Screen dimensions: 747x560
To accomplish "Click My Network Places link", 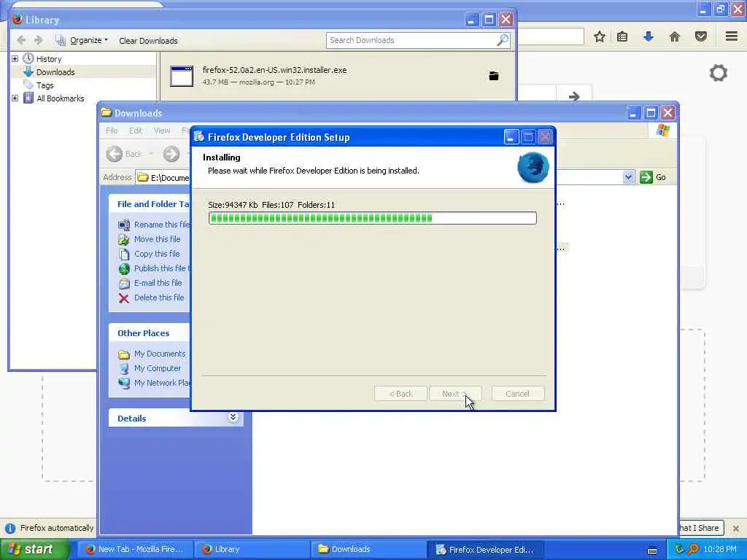I will click(x=162, y=383).
